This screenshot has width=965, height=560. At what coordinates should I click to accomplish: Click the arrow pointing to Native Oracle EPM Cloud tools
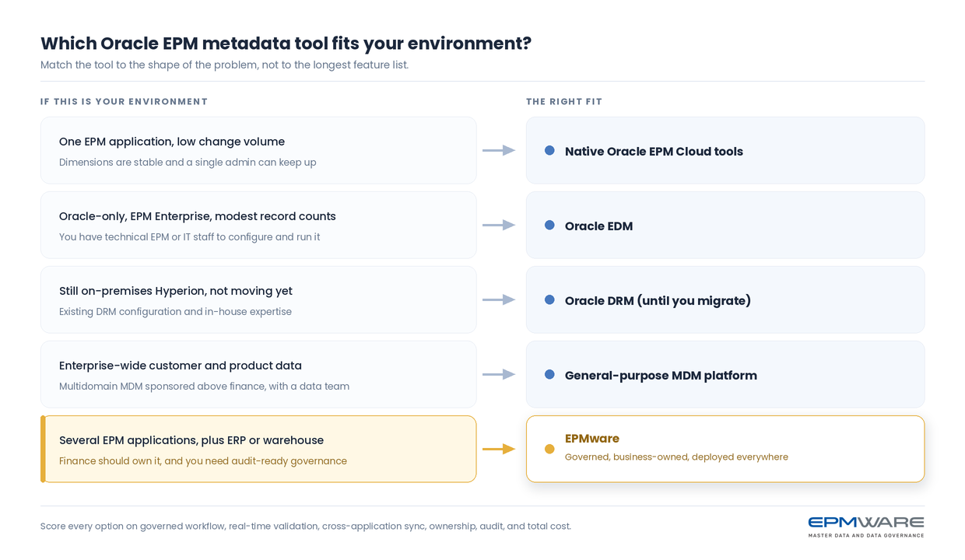[x=499, y=150]
